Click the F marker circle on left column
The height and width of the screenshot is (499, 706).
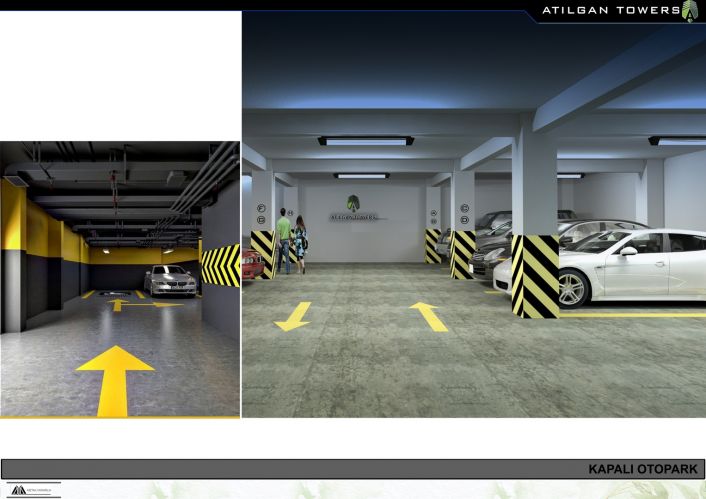(x=261, y=208)
